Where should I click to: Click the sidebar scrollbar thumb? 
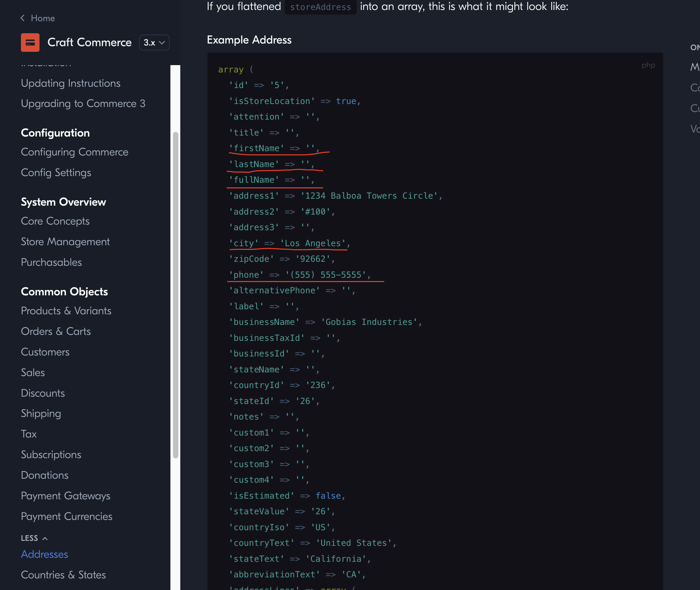tap(175, 294)
